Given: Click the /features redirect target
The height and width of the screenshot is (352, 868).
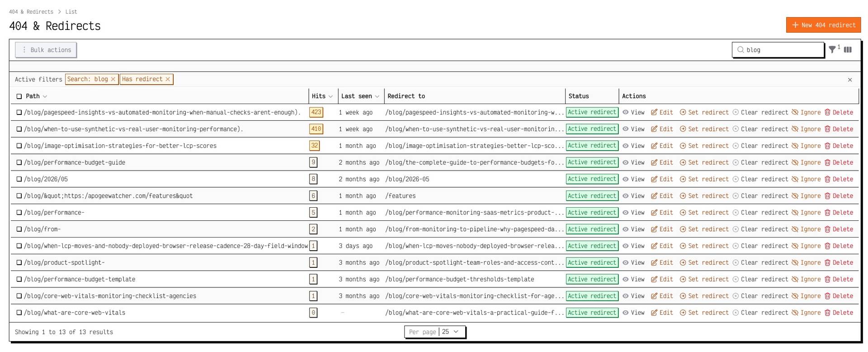Looking at the screenshot, I should (x=401, y=196).
